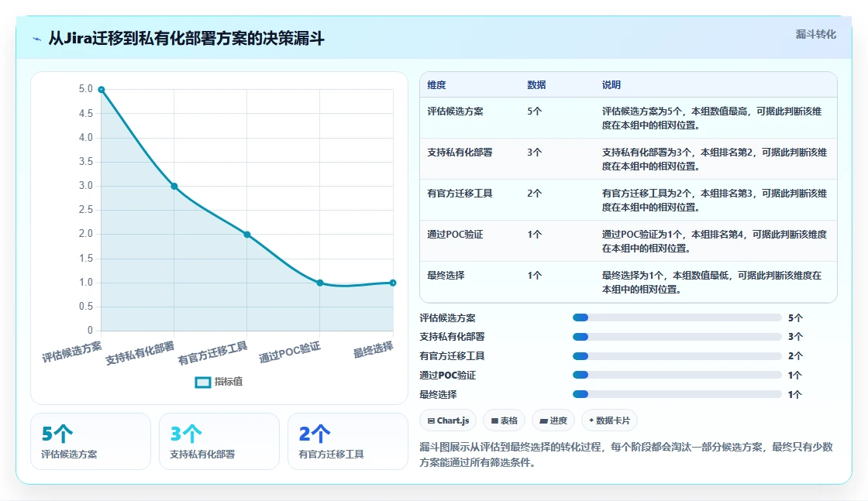Click the 2个 value beside the progress bar
868x501 pixels.
click(x=795, y=356)
